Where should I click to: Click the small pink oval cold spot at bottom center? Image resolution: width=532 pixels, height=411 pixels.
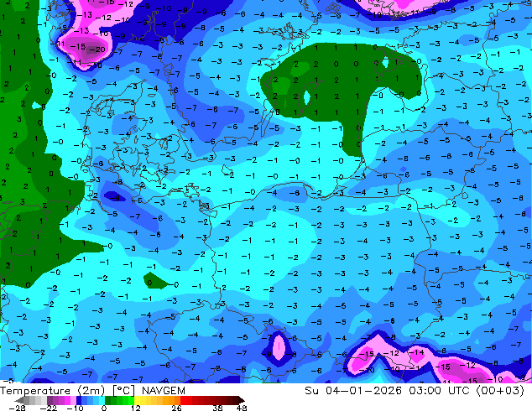click(x=279, y=346)
